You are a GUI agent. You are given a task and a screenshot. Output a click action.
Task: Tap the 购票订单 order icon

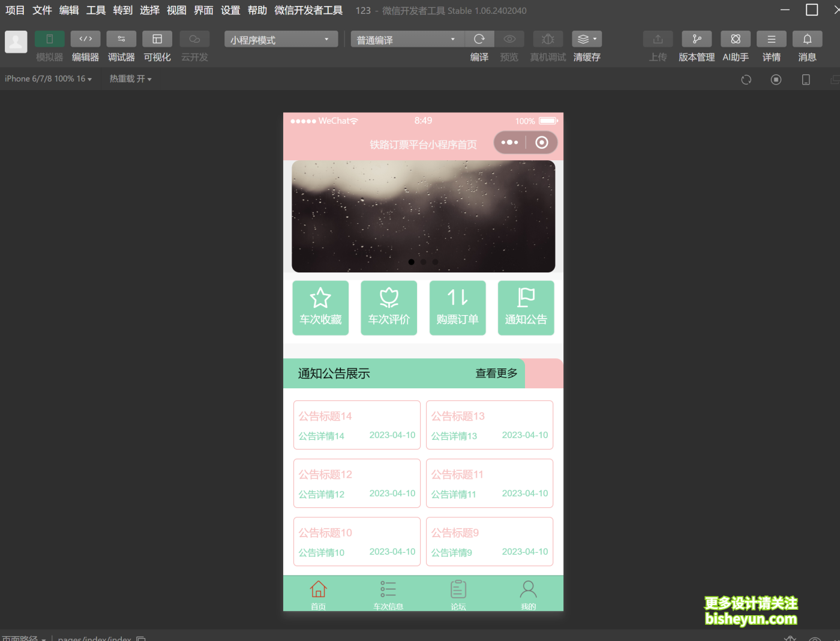457,298
